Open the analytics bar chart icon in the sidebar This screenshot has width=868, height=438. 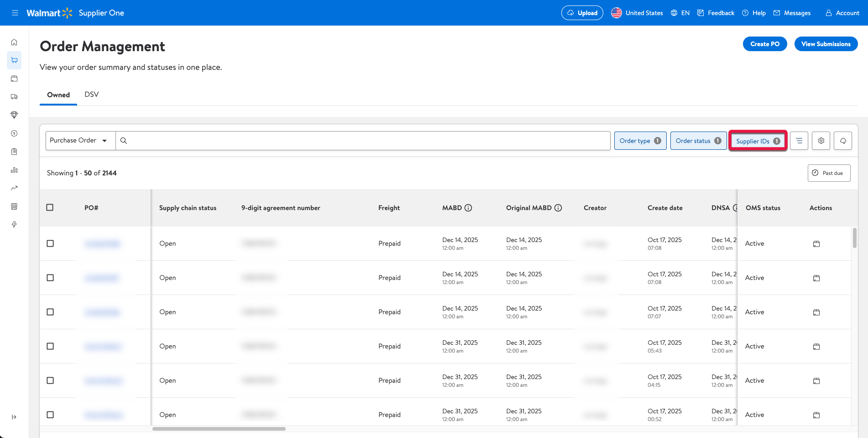point(14,170)
